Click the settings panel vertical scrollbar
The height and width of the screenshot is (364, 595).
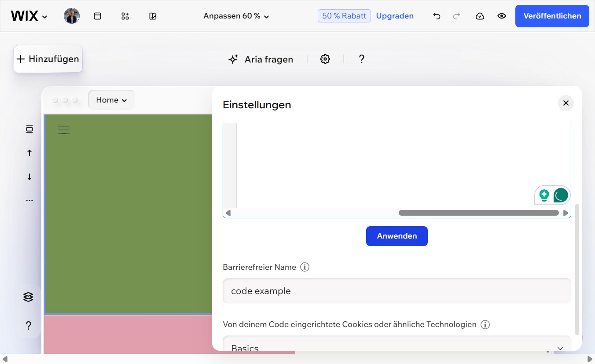pos(577,269)
